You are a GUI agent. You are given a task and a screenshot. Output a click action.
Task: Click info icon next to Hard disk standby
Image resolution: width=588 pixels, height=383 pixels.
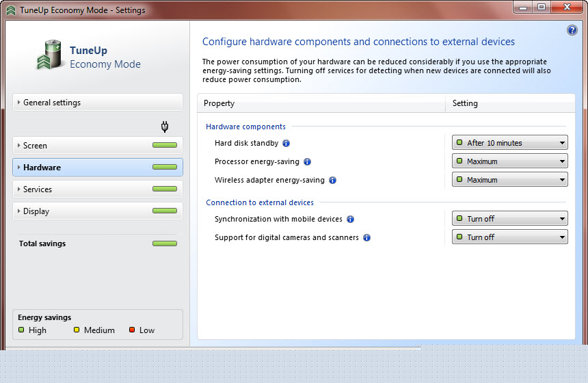[x=286, y=144]
